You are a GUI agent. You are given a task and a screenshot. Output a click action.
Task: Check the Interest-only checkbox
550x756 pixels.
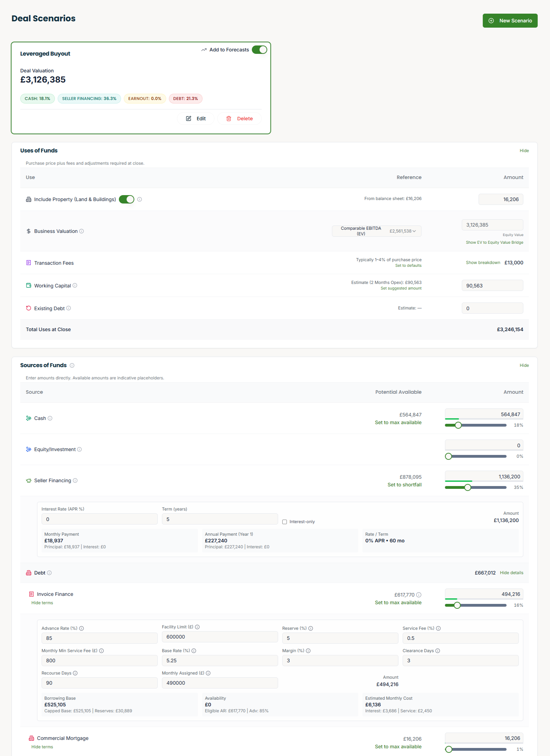pos(284,522)
